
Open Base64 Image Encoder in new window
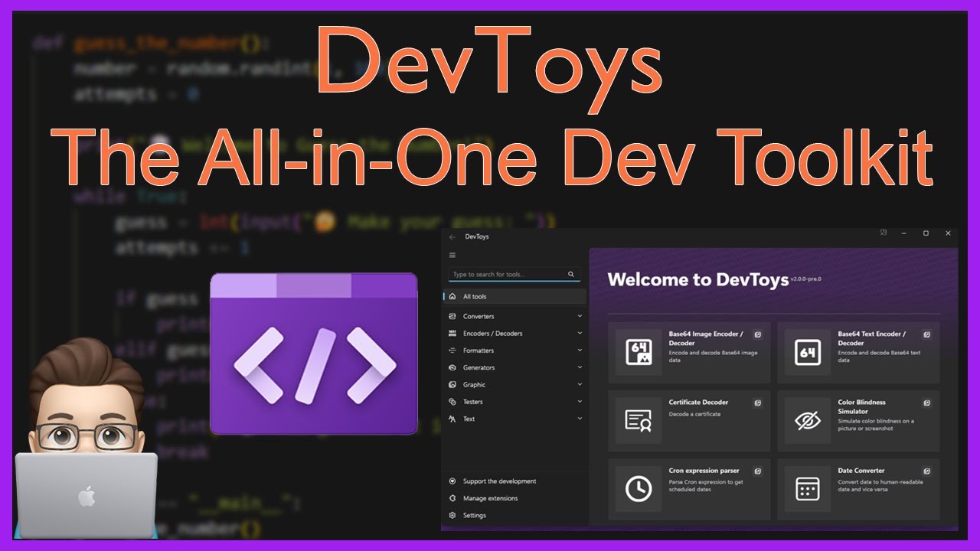pyautogui.click(x=757, y=334)
